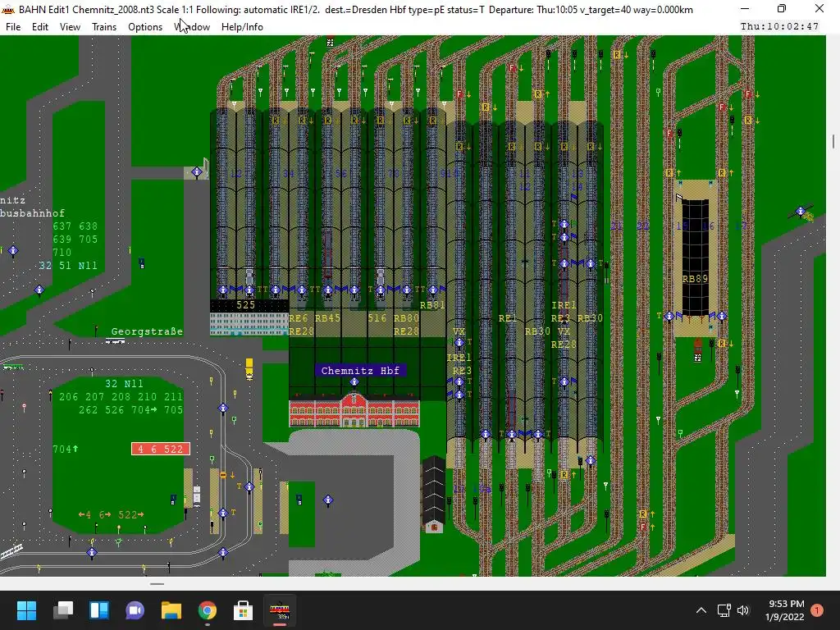Screen dimensions: 840x630
Task: Click the '206 207 208 210 211' bus lines text
Action: 121,396
